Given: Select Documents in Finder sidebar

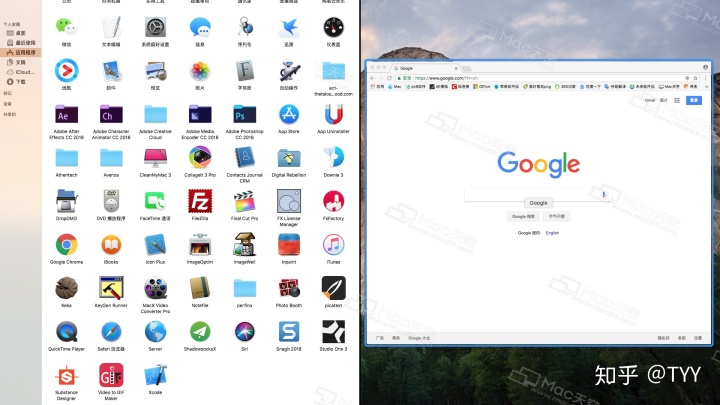Looking at the screenshot, I should click(17, 62).
